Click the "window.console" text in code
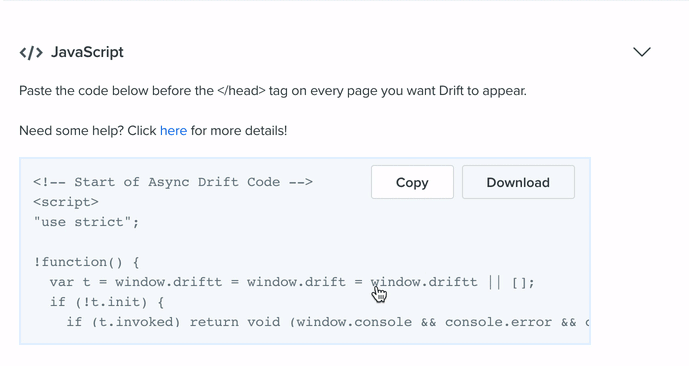This screenshot has height=366, width=689. 354,322
